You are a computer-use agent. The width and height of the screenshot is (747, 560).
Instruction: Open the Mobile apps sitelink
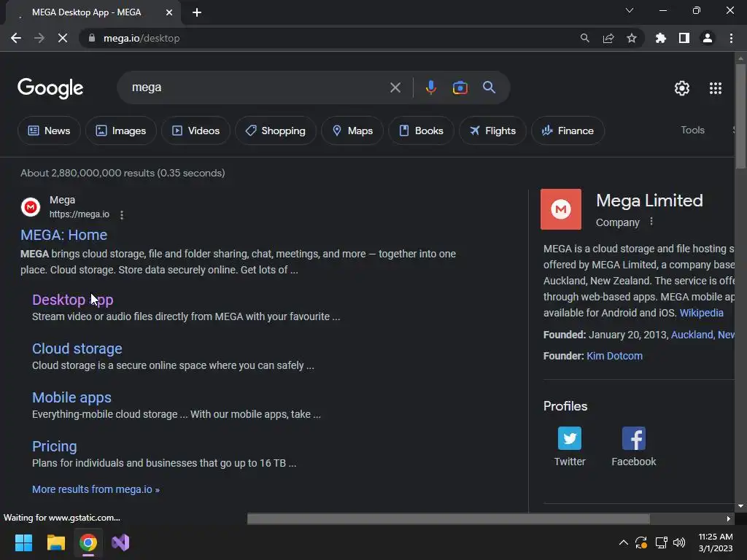pos(71,397)
